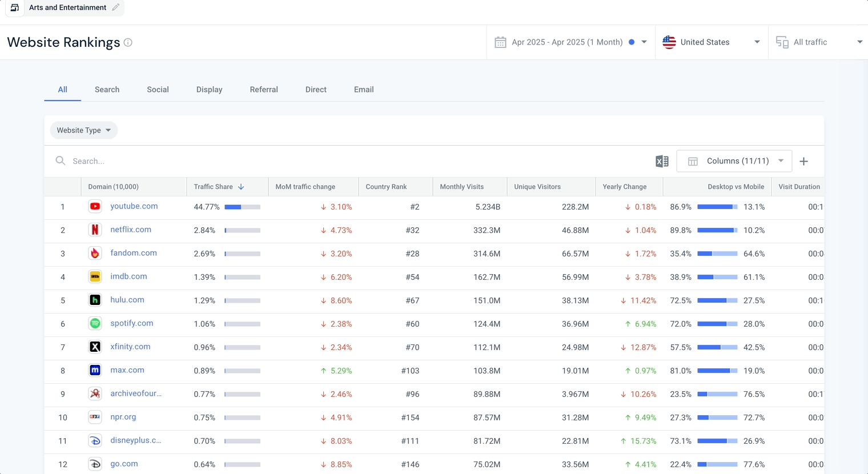This screenshot has height=474, width=868.
Task: Click the United States flag icon
Action: (x=669, y=42)
